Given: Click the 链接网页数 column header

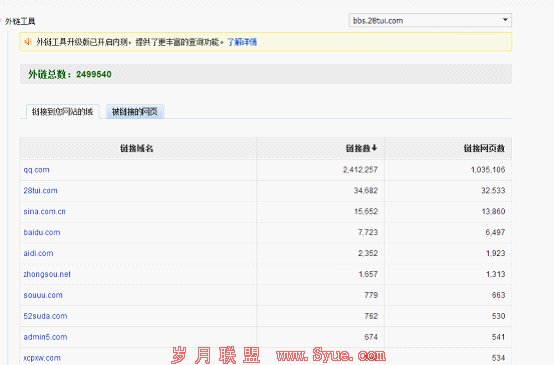Looking at the screenshot, I should (484, 148).
